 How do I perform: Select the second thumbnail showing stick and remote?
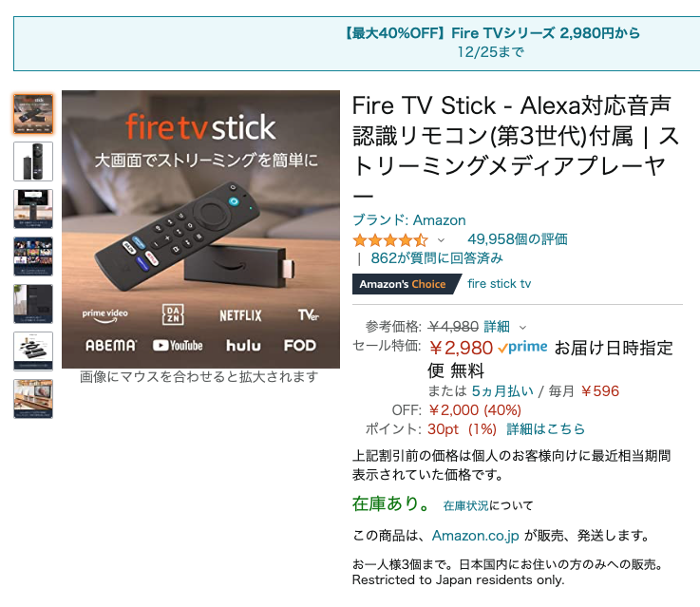click(33, 161)
